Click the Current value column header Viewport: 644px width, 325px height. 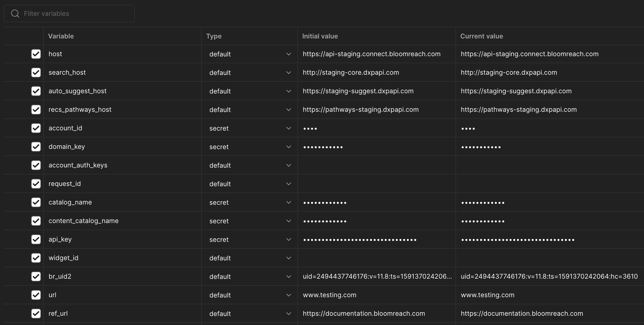481,36
